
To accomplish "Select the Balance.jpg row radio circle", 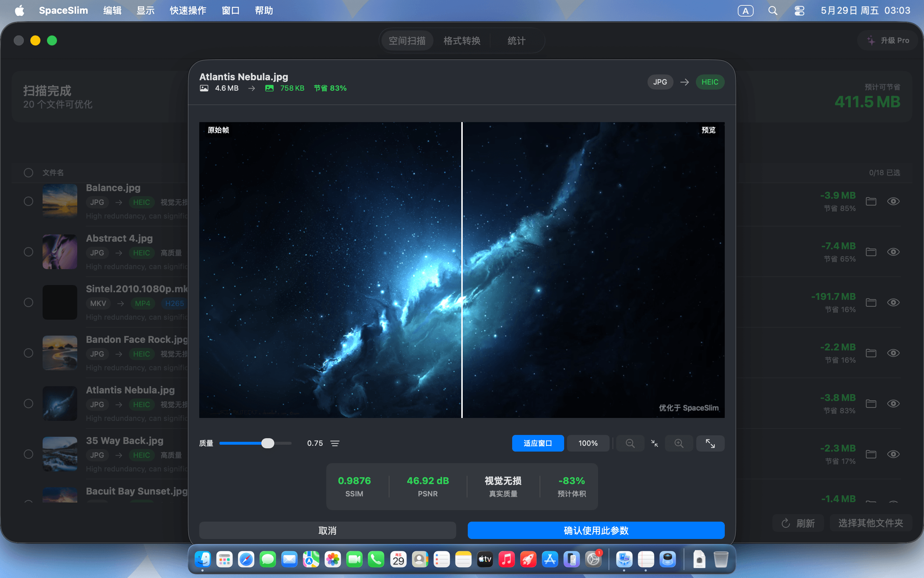I will [28, 202].
